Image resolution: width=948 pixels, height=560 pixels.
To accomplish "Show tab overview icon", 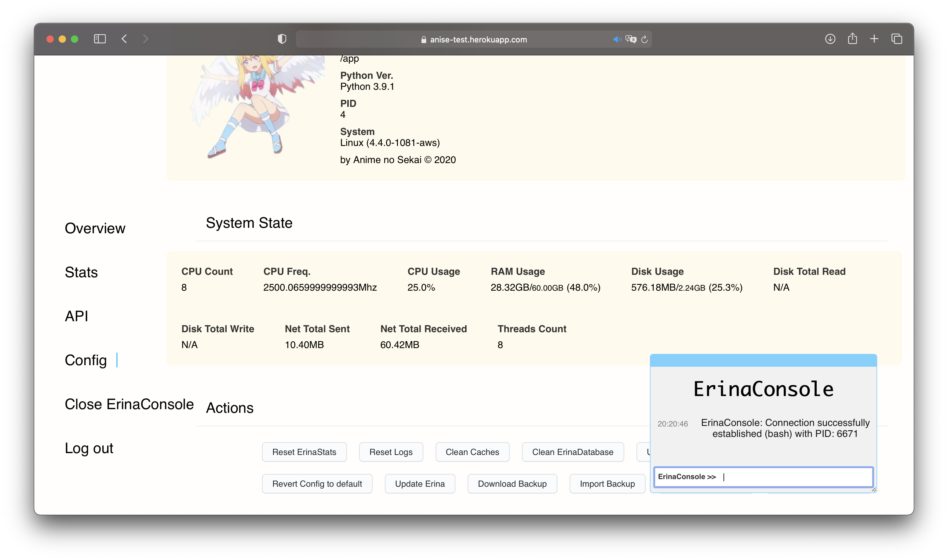I will point(897,39).
